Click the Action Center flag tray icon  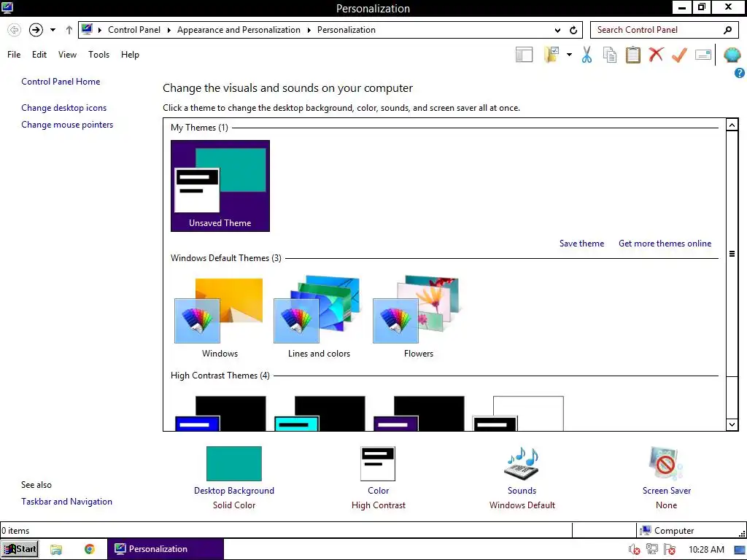click(670, 550)
